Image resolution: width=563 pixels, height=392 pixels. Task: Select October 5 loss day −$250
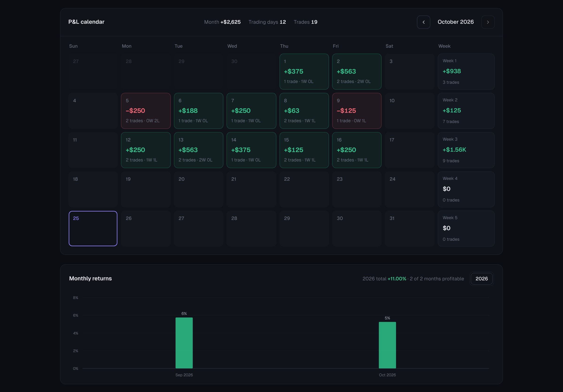[146, 111]
